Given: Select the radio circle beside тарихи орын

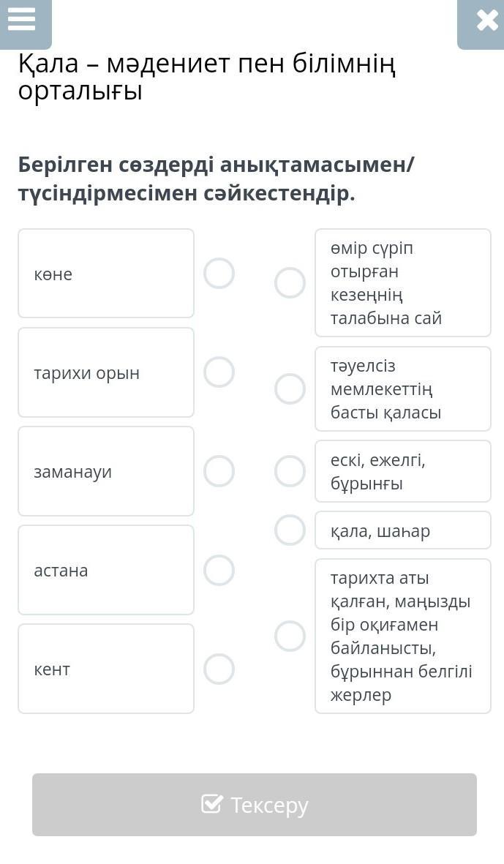Looking at the screenshot, I should click(x=219, y=372).
